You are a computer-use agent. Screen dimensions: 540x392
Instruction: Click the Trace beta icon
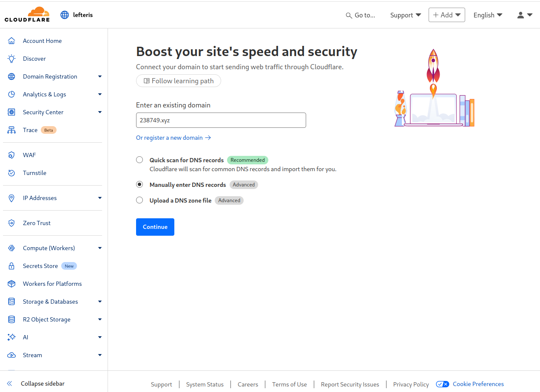tap(11, 130)
